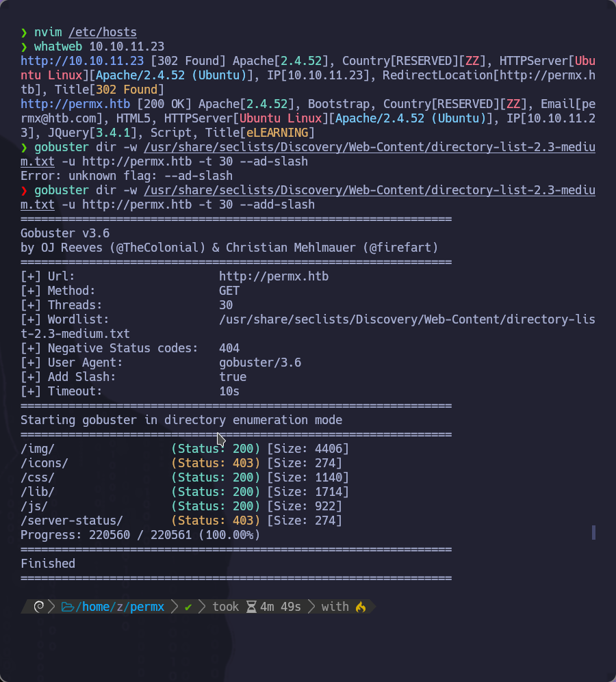Click the "404" negative status code value
Image resolution: width=616 pixels, height=682 pixels.
pos(229,348)
